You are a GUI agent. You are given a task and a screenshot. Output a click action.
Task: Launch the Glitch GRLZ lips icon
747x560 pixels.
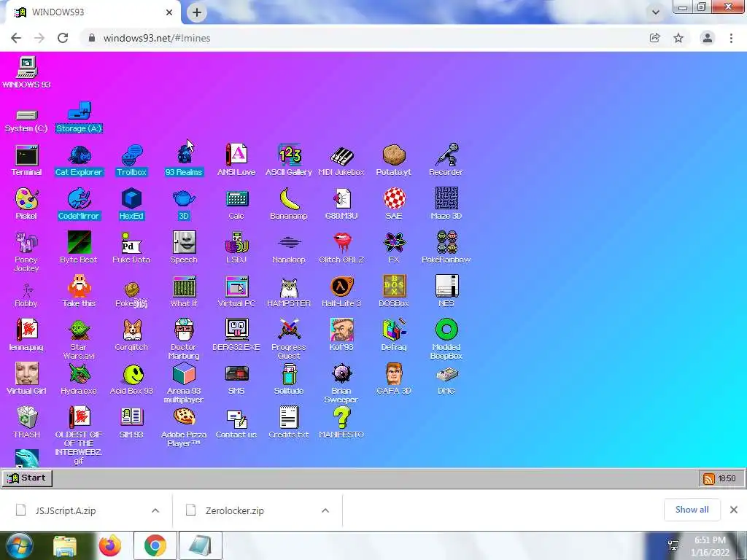pyautogui.click(x=341, y=243)
